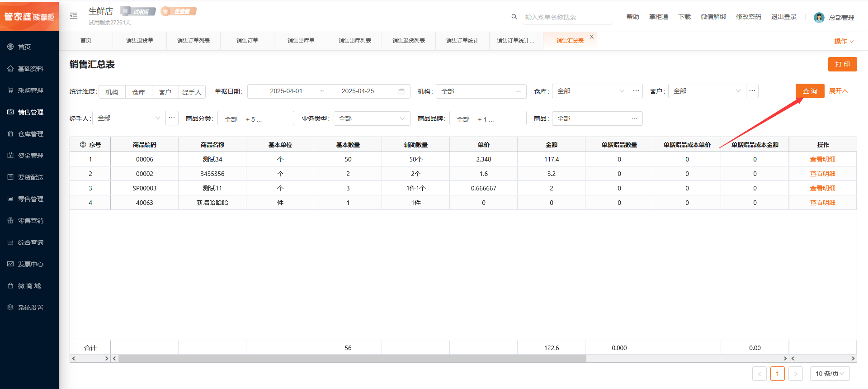The image size is (868, 389).
Task: Switch to the 销售退货单 tab
Action: pos(140,41)
